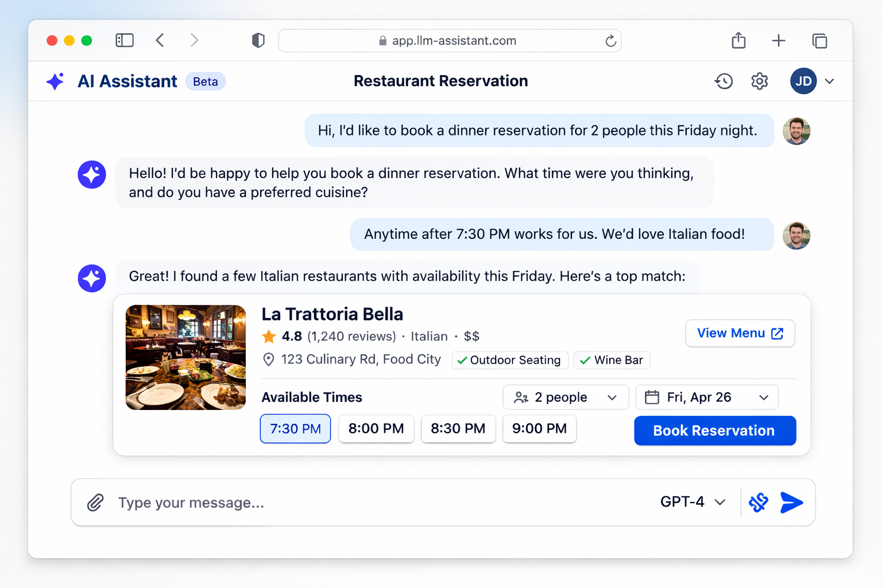The width and height of the screenshot is (882, 588).
Task: Open the View Menu link
Action: [x=740, y=333]
